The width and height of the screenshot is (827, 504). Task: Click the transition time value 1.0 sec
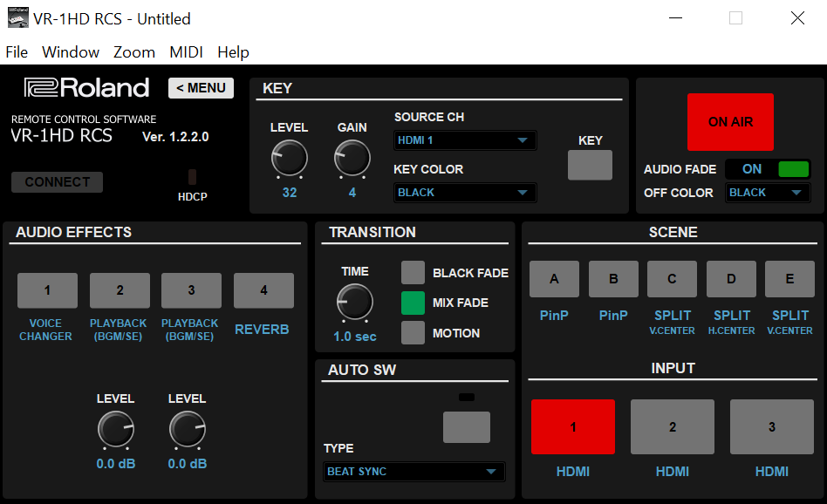pos(355,337)
